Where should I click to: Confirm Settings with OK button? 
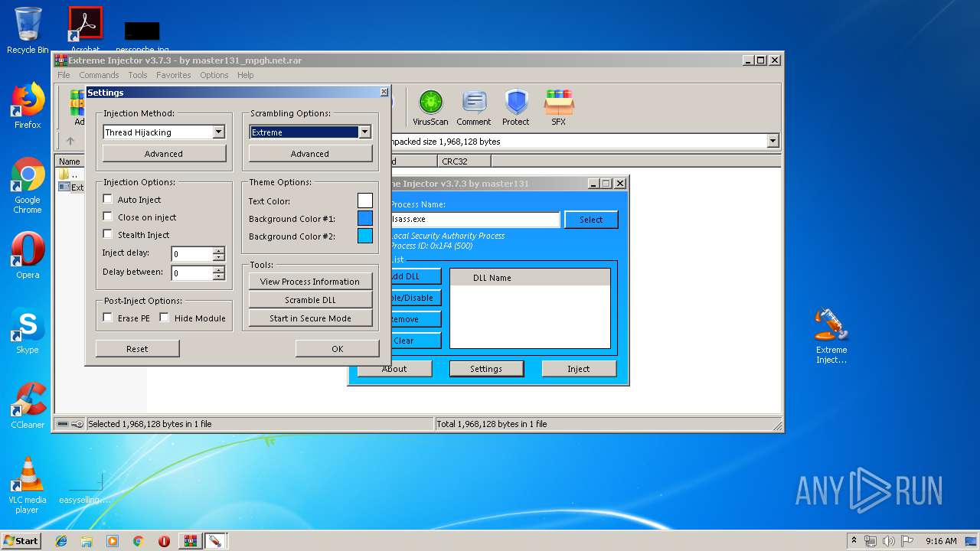[338, 348]
